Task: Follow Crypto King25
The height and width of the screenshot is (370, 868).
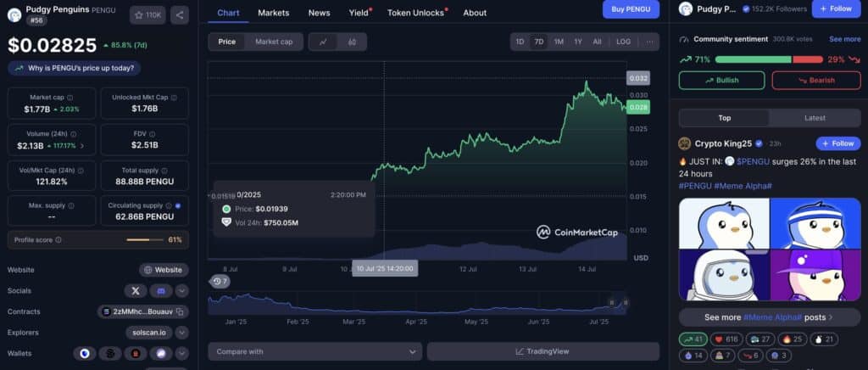Action: click(838, 143)
